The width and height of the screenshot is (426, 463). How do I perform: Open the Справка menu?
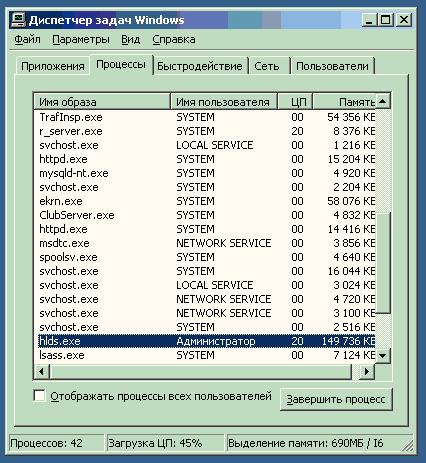(x=174, y=39)
